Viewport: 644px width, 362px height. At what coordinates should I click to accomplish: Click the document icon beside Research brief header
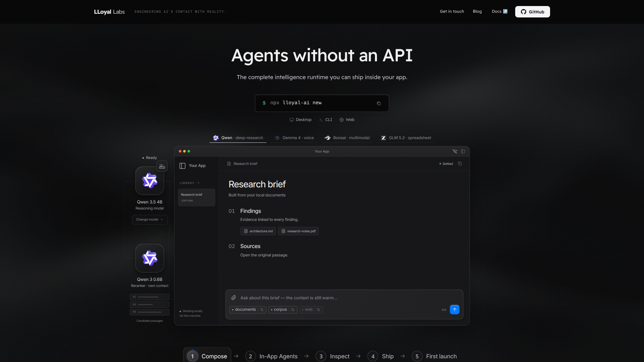pos(229,164)
